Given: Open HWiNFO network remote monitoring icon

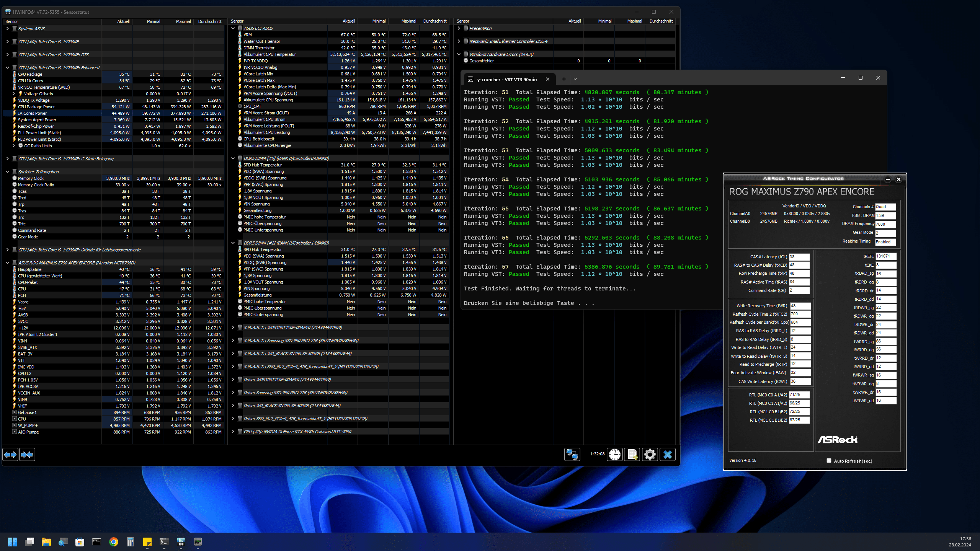Looking at the screenshot, I should (x=572, y=455).
